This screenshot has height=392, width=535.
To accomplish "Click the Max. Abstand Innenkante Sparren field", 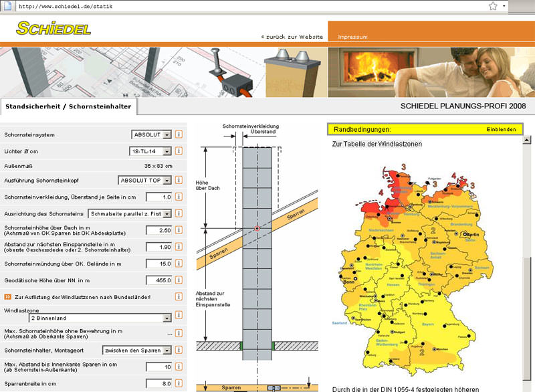I will point(159,367).
